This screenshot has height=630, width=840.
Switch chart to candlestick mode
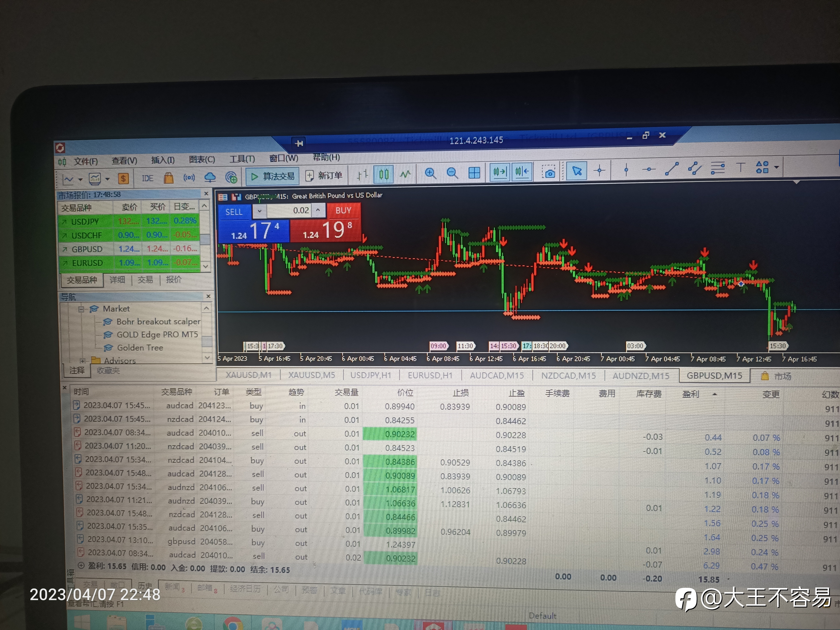point(383,174)
